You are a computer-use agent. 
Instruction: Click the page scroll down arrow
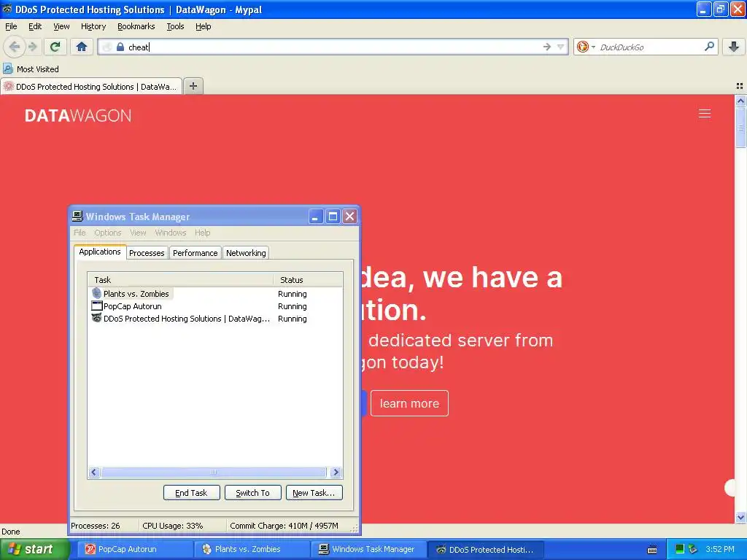coord(740,517)
